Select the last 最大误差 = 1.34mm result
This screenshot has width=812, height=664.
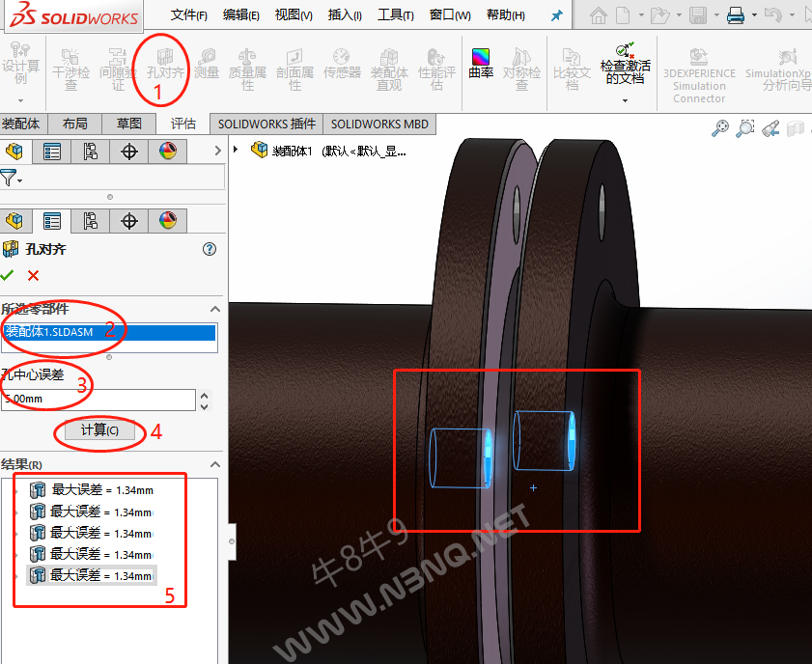point(101,575)
